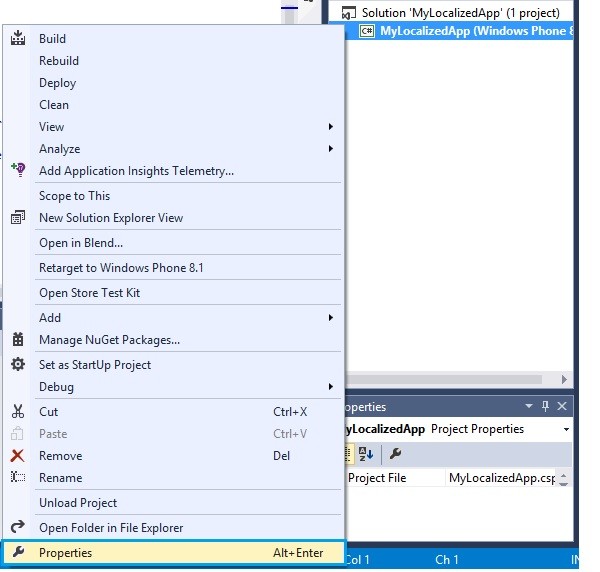Open the Project Properties object dropdown arrow
This screenshot has height=572, width=600.
(x=566, y=429)
